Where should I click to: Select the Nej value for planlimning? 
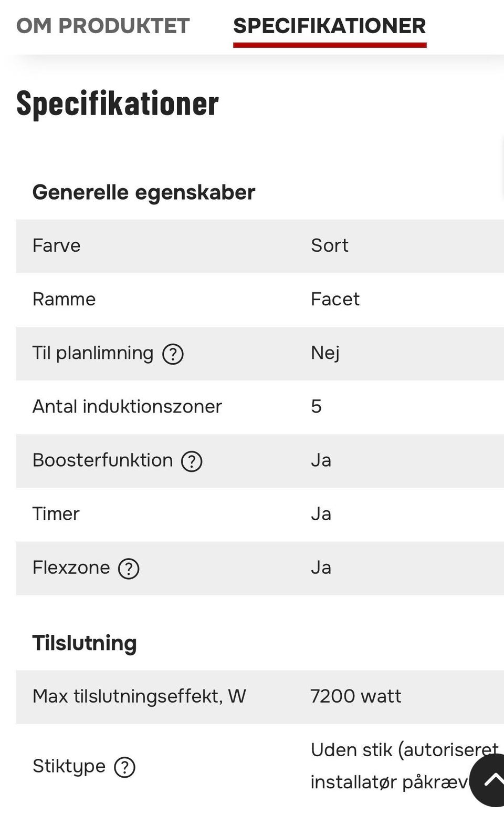pyautogui.click(x=325, y=353)
